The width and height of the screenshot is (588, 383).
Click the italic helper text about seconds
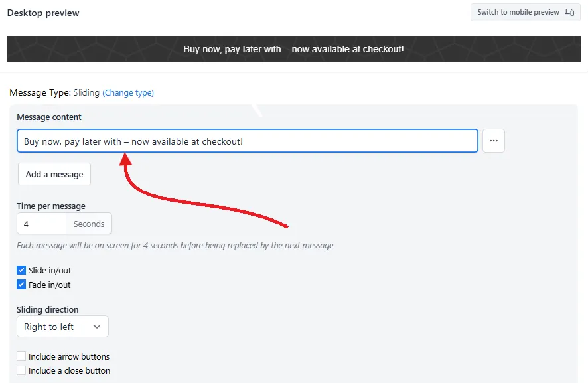(x=175, y=246)
